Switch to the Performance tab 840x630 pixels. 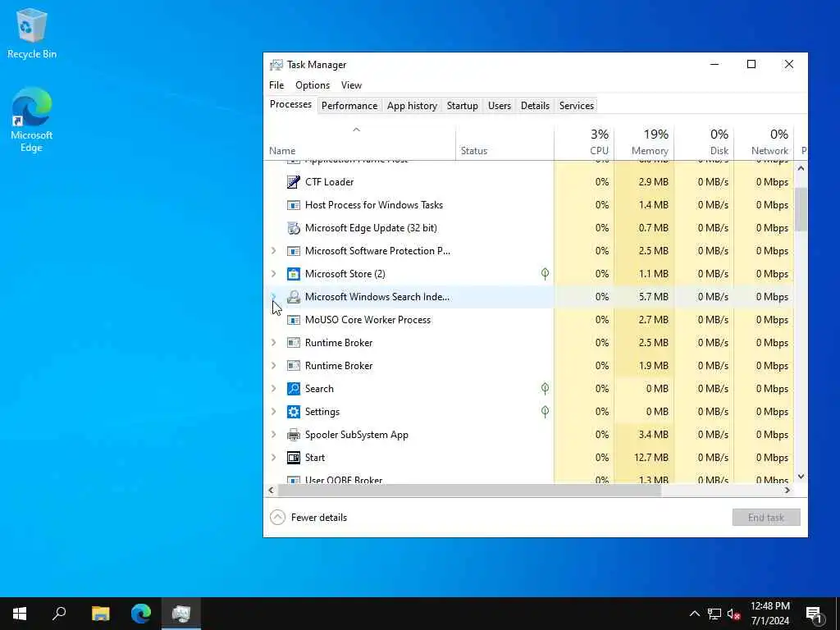[x=349, y=106]
